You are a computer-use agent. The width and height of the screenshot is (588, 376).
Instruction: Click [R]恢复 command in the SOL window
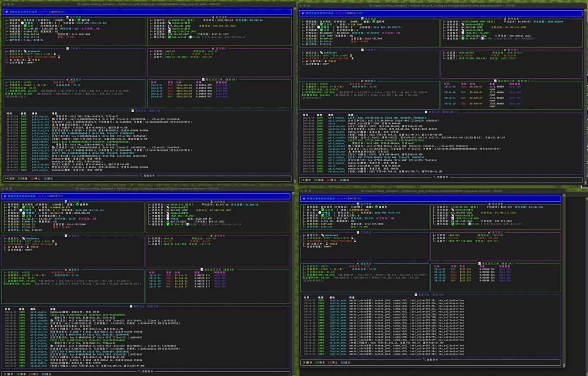[x=320, y=363]
